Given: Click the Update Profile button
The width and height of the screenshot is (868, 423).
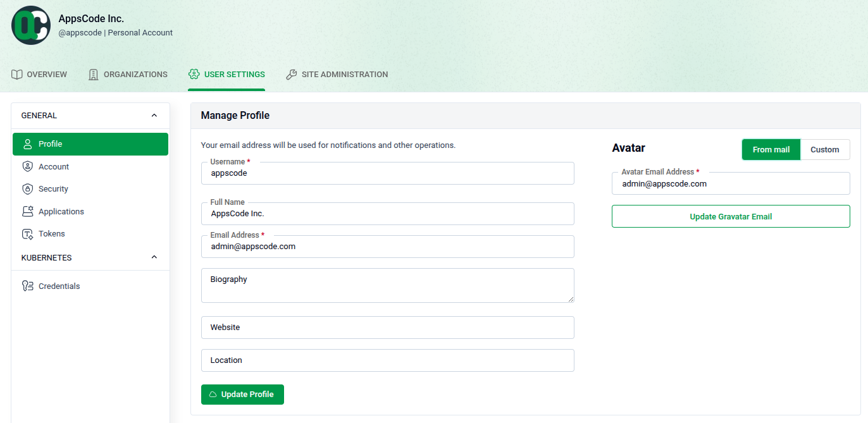Looking at the screenshot, I should click(242, 394).
